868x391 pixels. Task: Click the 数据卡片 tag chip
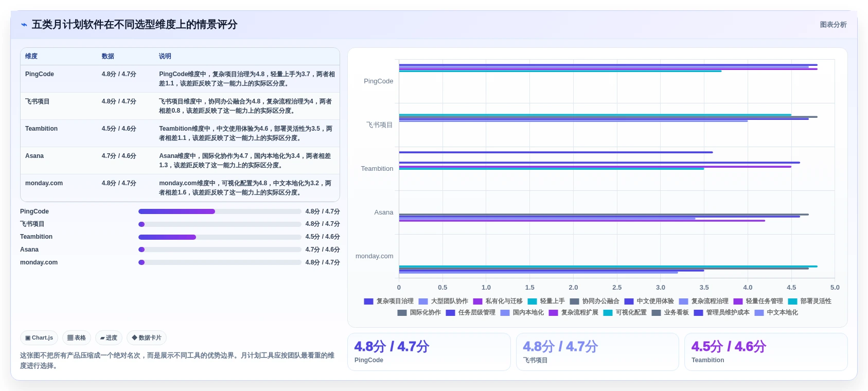147,338
